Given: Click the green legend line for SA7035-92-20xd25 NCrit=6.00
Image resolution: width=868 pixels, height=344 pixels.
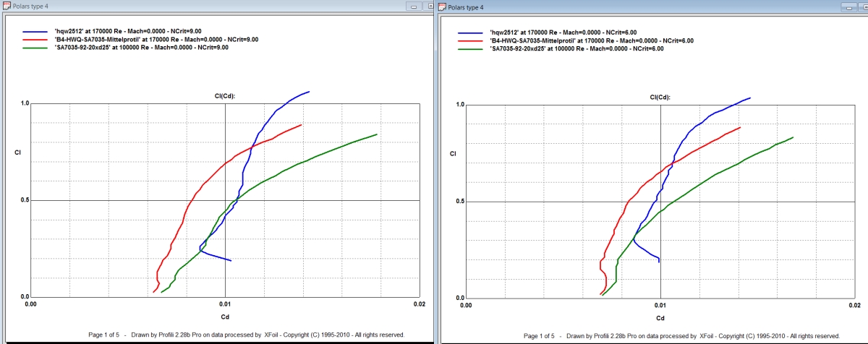Looking at the screenshot, I should (471, 49).
